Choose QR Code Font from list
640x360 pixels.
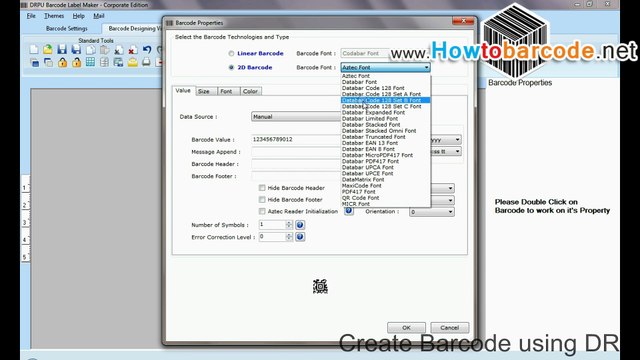386,198
